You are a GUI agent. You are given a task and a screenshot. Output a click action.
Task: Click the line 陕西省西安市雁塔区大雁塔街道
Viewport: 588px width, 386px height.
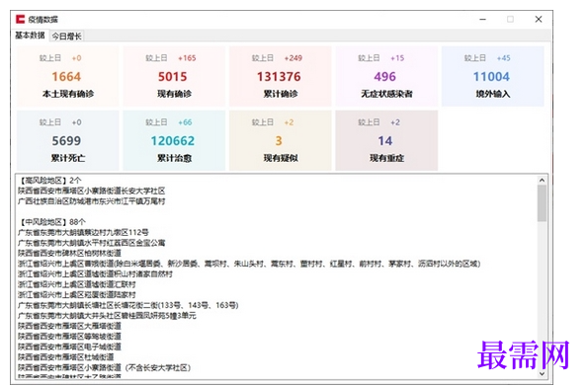click(69, 326)
